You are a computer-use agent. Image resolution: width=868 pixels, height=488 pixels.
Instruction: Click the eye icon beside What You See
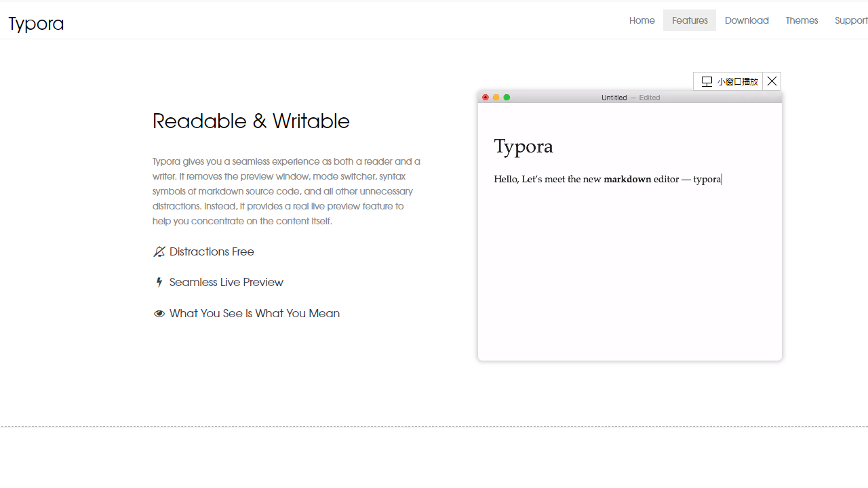tap(159, 314)
